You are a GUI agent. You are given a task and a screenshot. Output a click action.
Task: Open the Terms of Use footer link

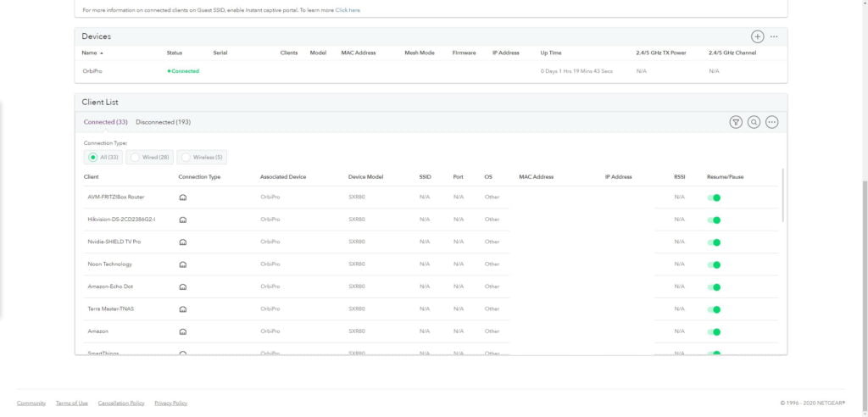[x=71, y=403]
